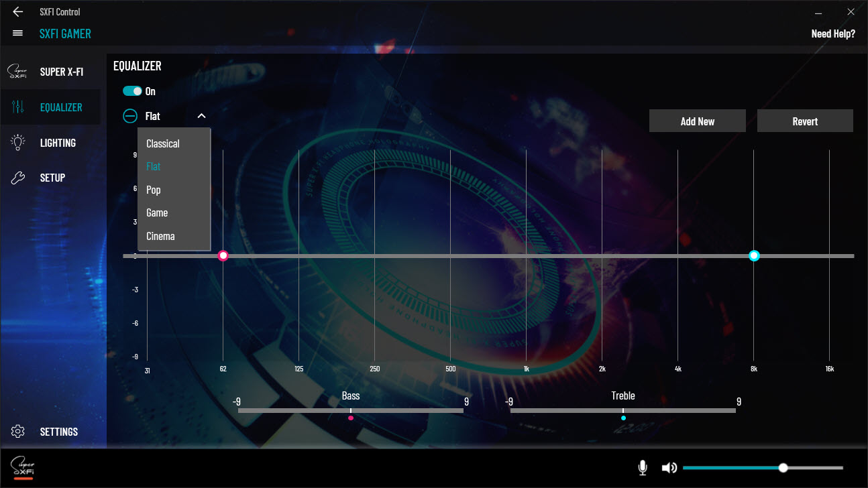This screenshot has width=868, height=488.
Task: Click the SXFI GAMER device title
Action: click(x=65, y=34)
